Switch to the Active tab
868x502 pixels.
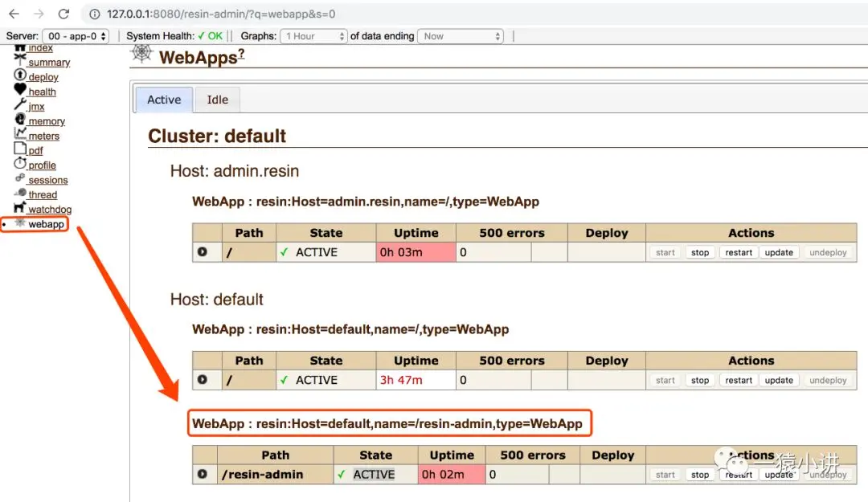coord(164,100)
